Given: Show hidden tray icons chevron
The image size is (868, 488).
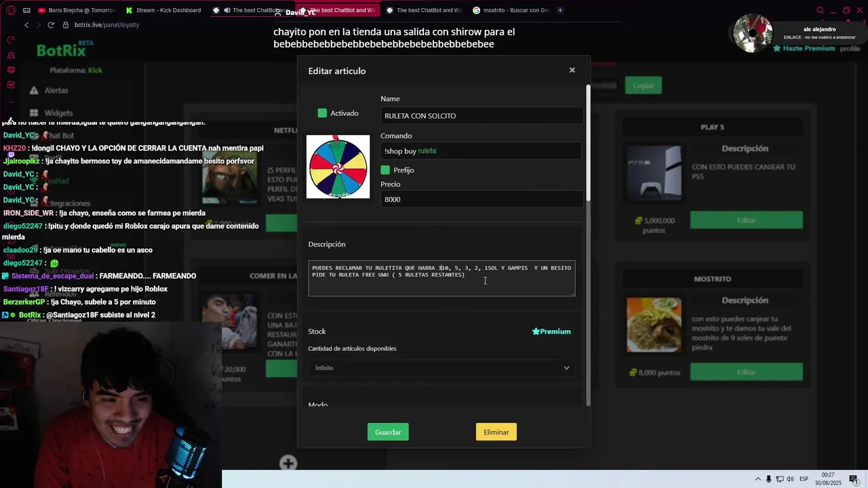Looking at the screenshot, I should tap(758, 479).
